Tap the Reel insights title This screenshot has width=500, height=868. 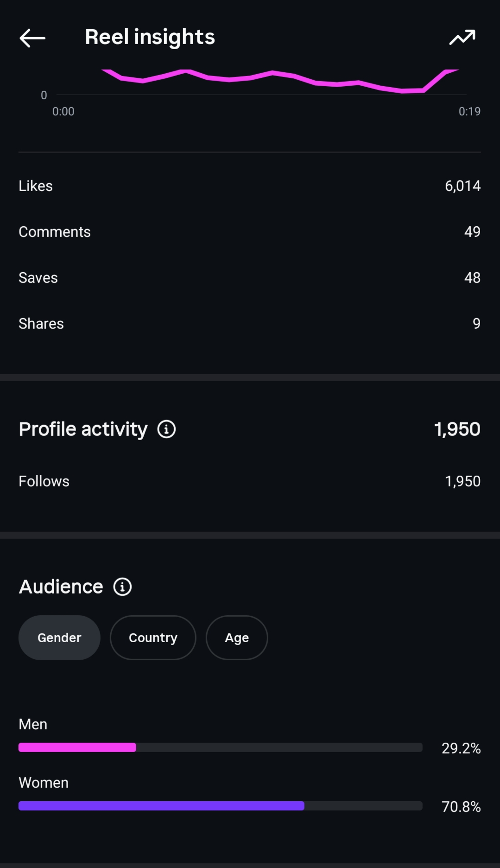coord(150,37)
